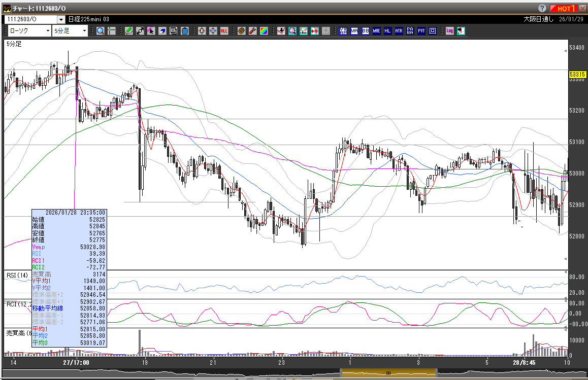Toggle the MA moving average indicator
The height and width of the screenshot is (380, 588).
tap(354, 31)
